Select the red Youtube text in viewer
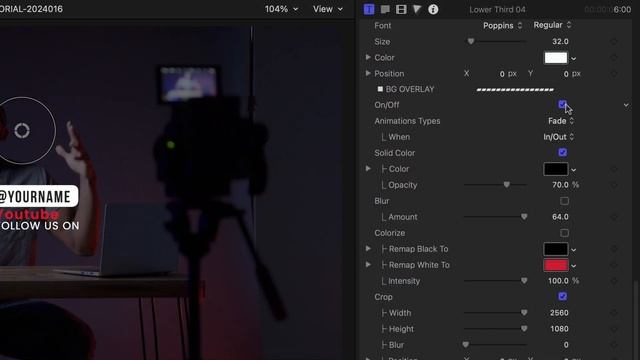The image size is (640, 360). click(29, 214)
